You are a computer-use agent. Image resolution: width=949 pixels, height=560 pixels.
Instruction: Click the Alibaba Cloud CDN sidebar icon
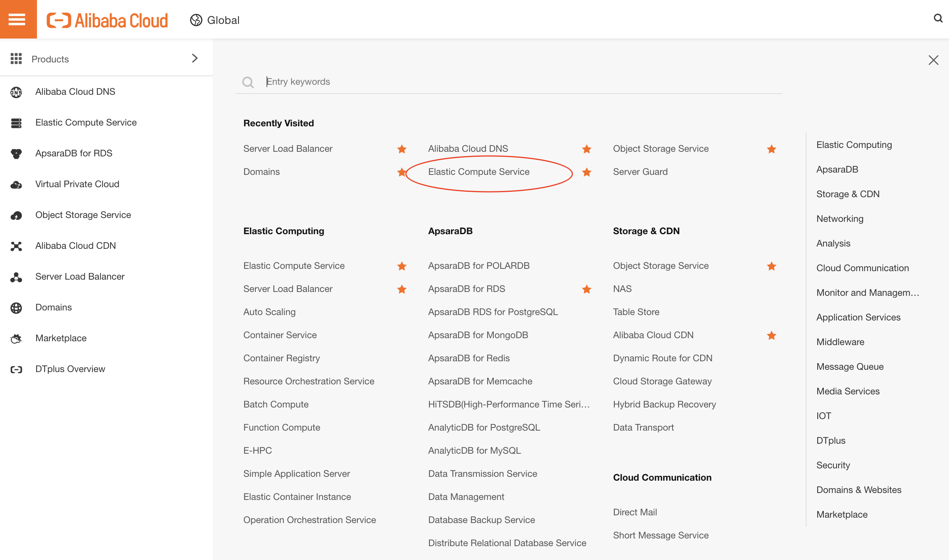click(16, 246)
